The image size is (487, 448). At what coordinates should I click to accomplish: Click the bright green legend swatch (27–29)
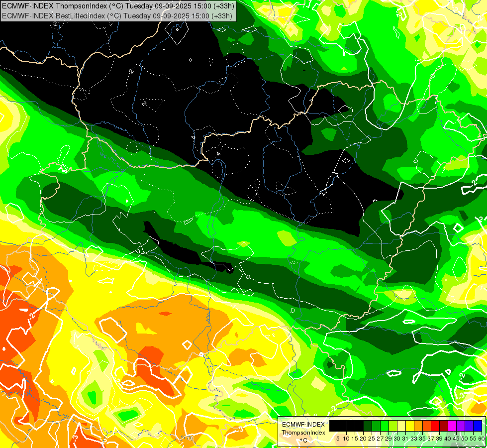(385, 426)
